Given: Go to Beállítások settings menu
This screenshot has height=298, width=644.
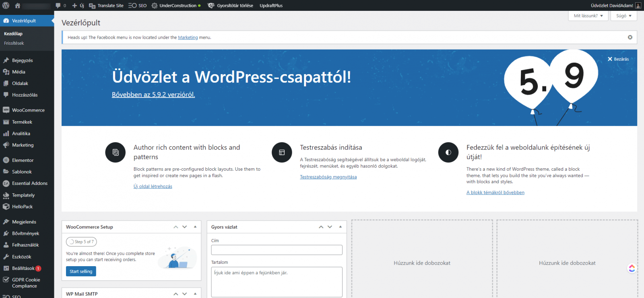Looking at the screenshot, I should coord(23,268).
